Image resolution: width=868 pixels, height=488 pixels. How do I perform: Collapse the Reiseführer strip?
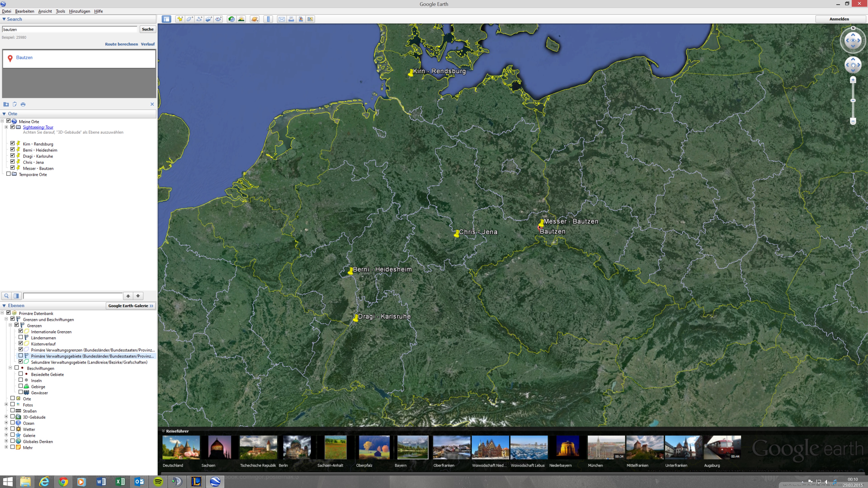163,431
